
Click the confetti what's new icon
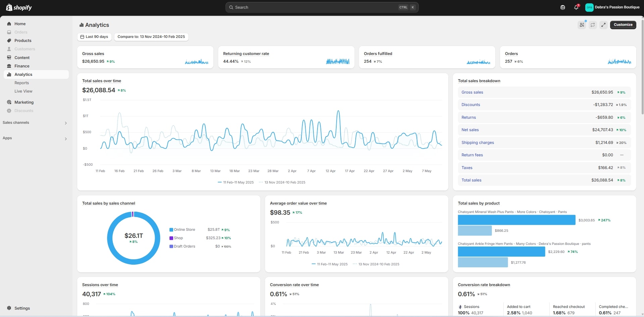pos(582,25)
